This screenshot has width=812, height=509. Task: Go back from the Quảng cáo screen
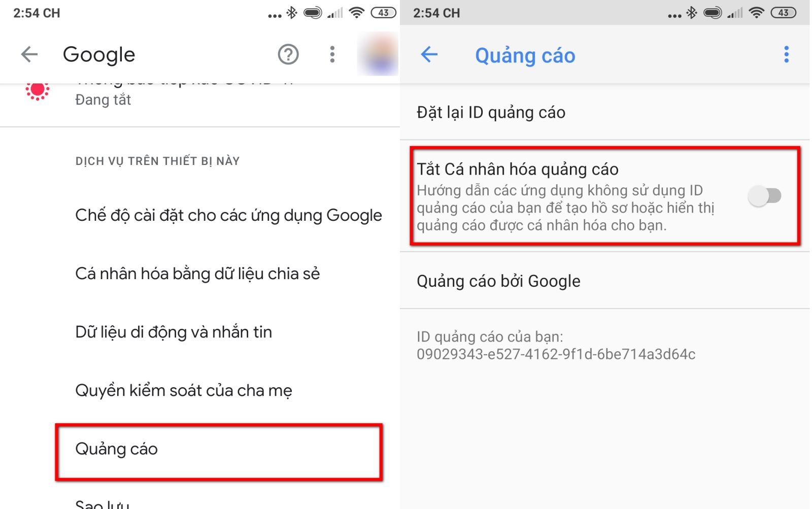pos(429,54)
